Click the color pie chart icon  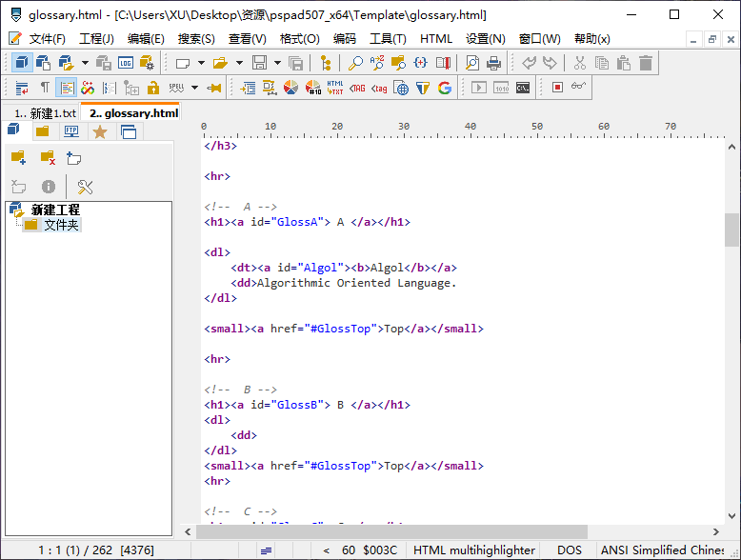(x=291, y=88)
